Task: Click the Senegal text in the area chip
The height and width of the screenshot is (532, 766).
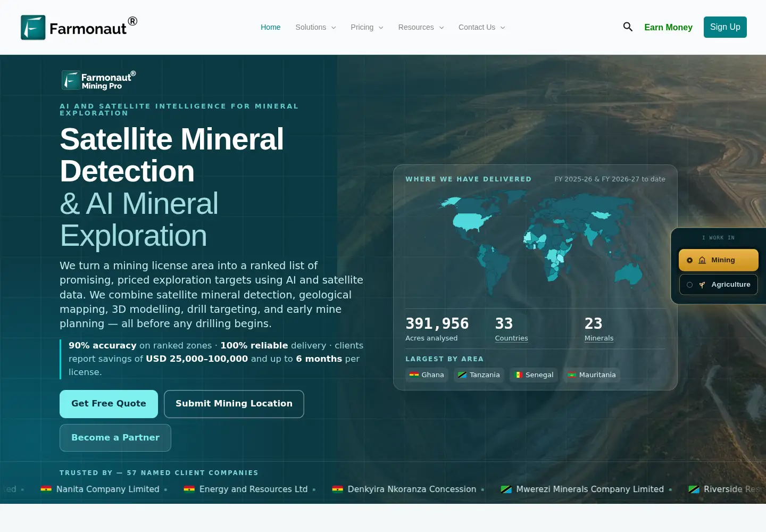Action: [x=539, y=375]
